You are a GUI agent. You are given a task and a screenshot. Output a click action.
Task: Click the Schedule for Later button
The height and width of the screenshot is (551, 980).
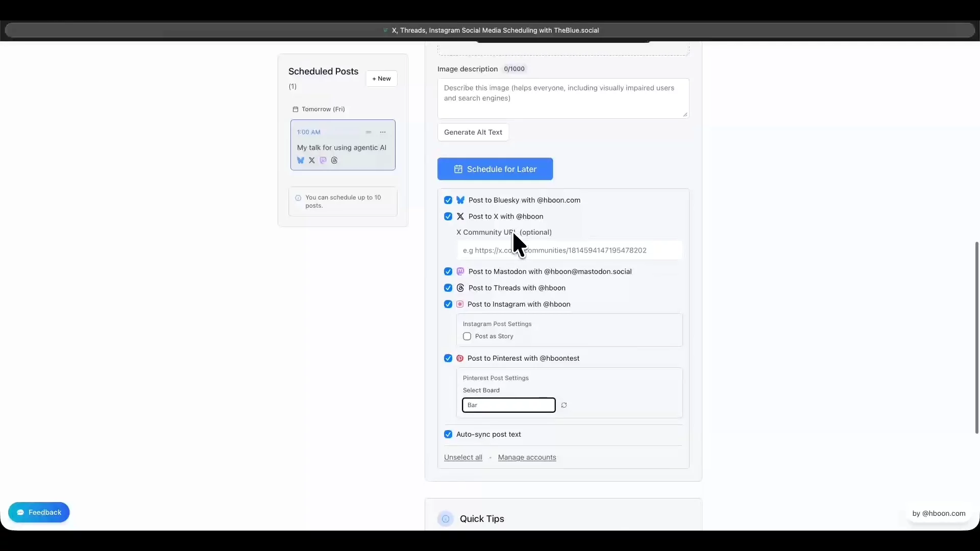(x=495, y=169)
